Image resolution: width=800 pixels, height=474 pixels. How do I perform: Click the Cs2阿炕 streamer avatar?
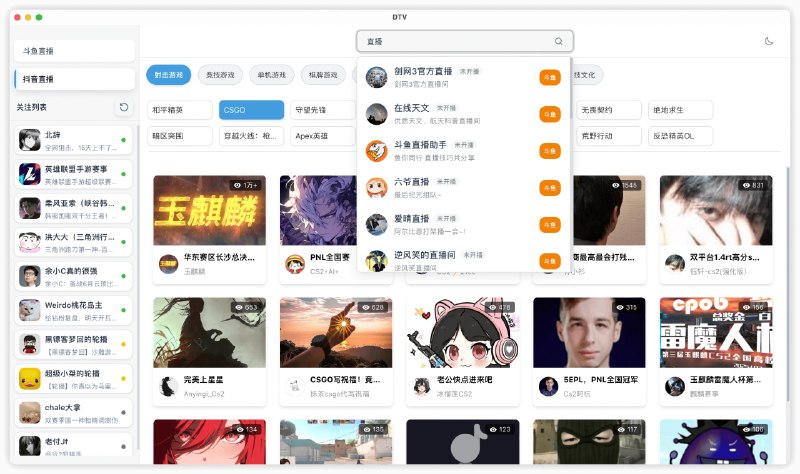pos(548,386)
